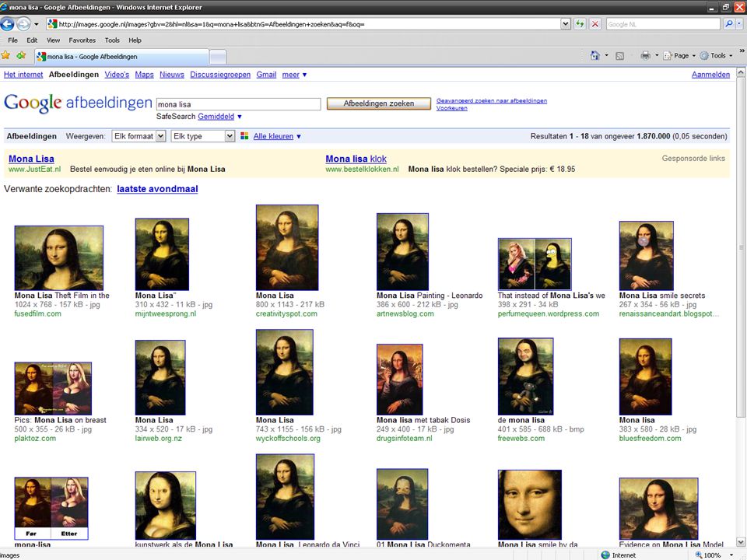747x560 pixels.
Task: Click the Mona Lisa JustEat sponsored link
Action: pyautogui.click(x=31, y=159)
